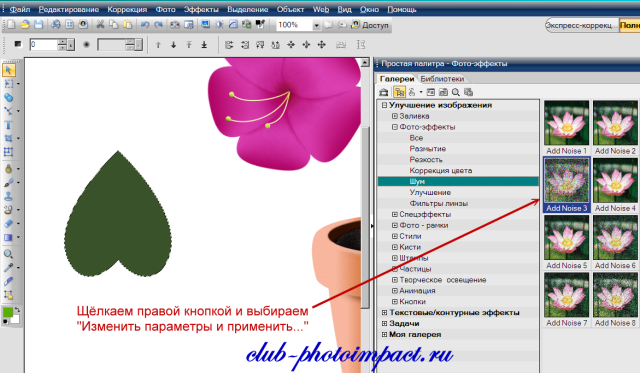Select Коррекция цвета category
The height and width of the screenshot is (373, 640).
click(440, 171)
